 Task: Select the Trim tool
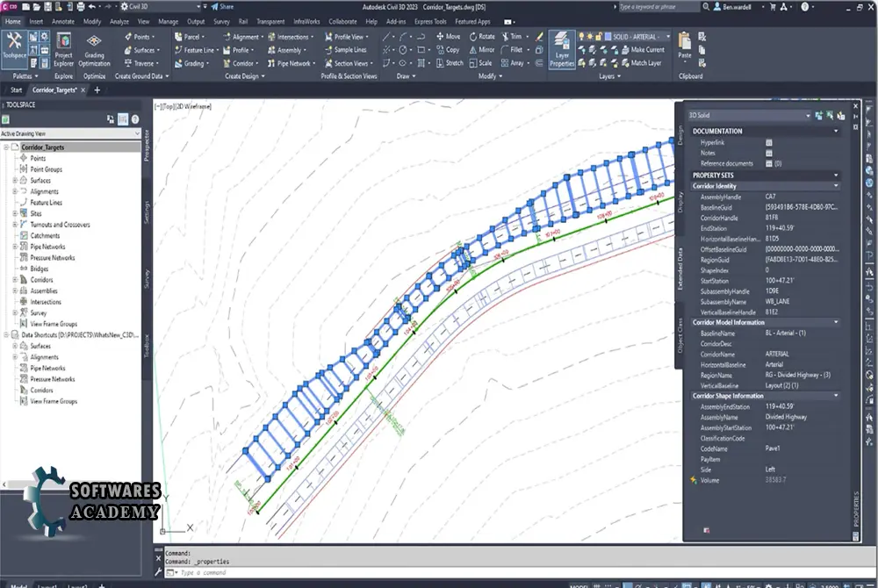(512, 36)
